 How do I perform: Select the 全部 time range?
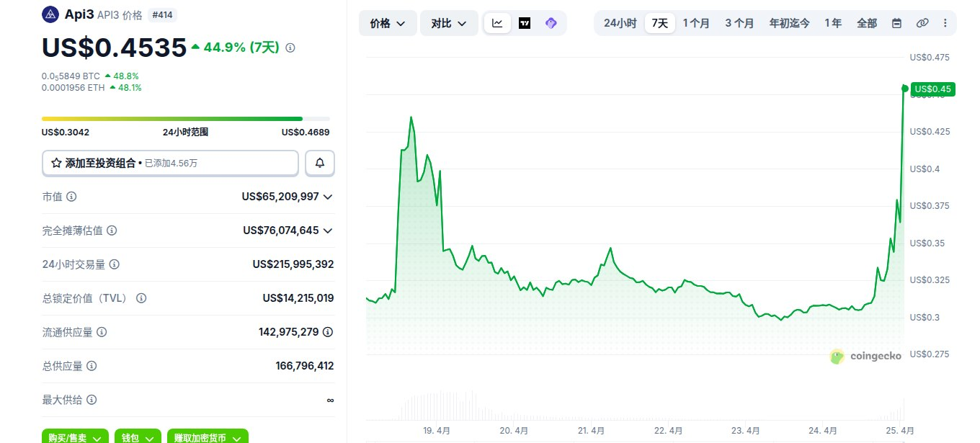coord(867,23)
